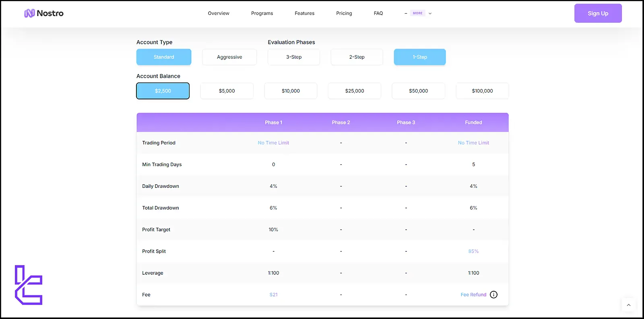
Task: Click the Profit Split row label
Action: pyautogui.click(x=154, y=251)
